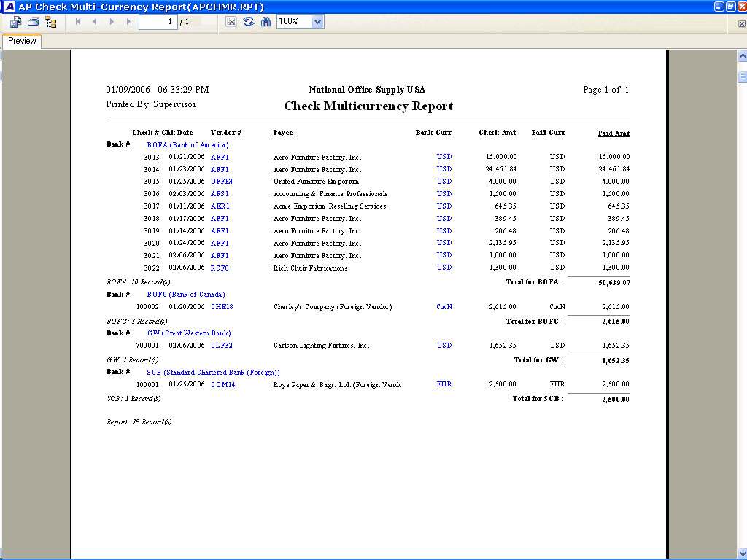Click vendor link UFFE4
Screen dimensions: 747x560
[222, 182]
